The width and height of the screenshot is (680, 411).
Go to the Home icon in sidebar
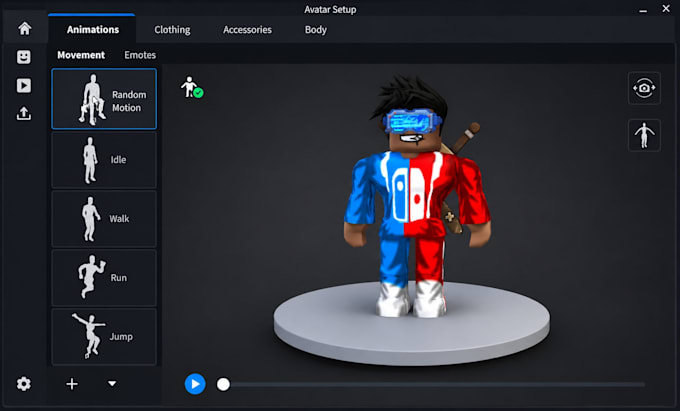[x=25, y=29]
